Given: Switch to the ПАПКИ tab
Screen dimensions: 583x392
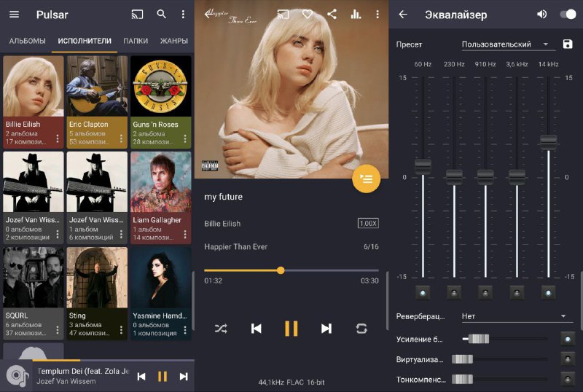Looking at the screenshot, I should pos(136,41).
